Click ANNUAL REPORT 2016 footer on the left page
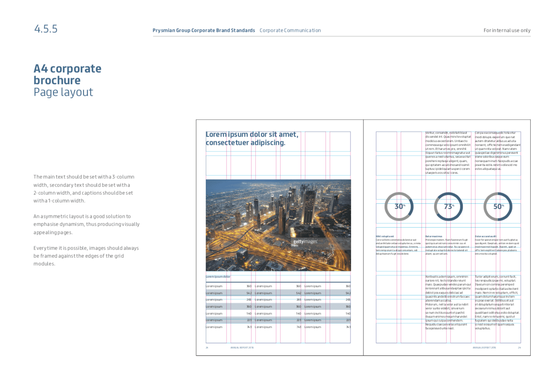Image resolution: width=555 pixels, height=392 pixels. pyautogui.click(x=242, y=348)
